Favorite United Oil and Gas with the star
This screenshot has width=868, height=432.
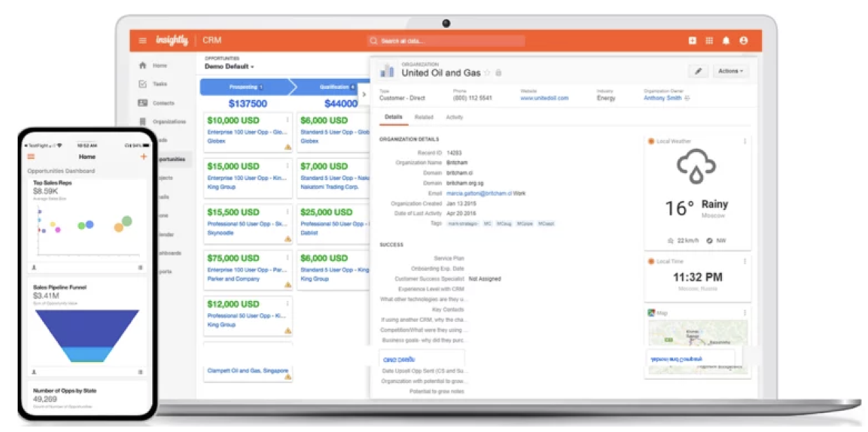click(x=487, y=73)
